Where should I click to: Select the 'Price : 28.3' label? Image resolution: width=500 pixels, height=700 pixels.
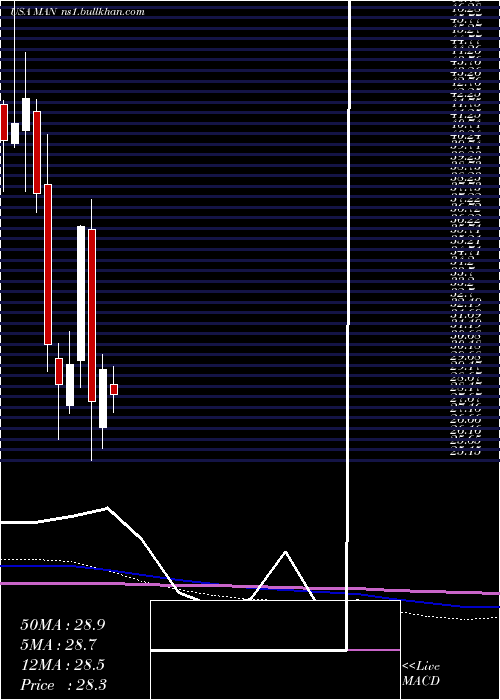point(63,685)
